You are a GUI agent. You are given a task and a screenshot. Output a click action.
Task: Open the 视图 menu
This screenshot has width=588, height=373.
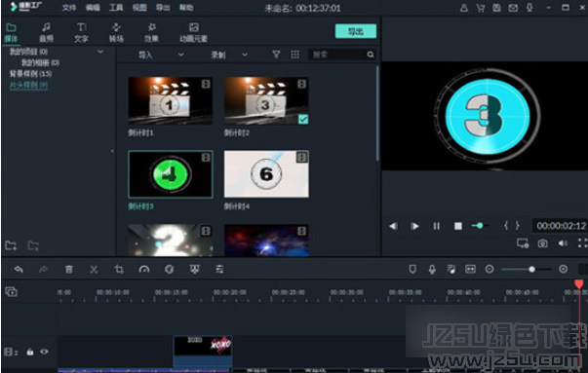(x=139, y=8)
